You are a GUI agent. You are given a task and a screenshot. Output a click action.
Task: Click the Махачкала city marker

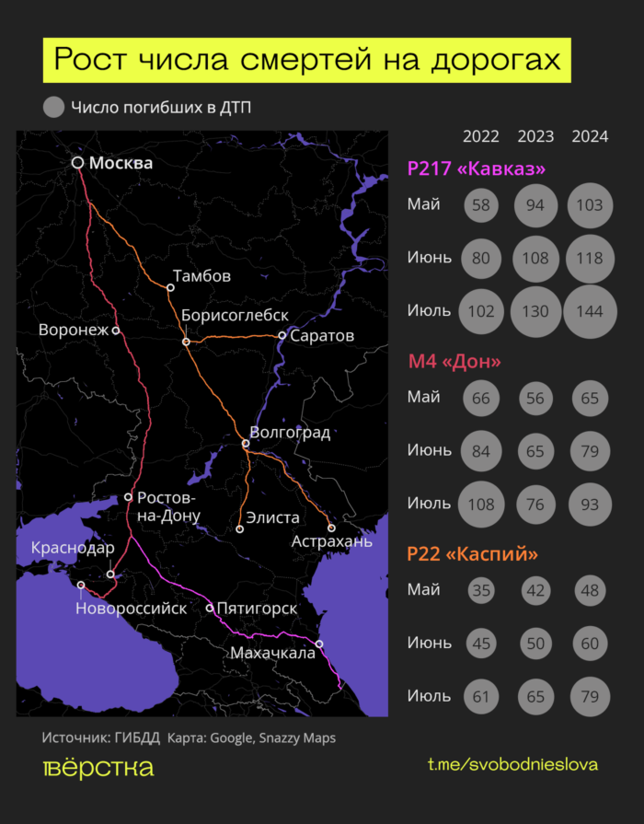coord(319,644)
